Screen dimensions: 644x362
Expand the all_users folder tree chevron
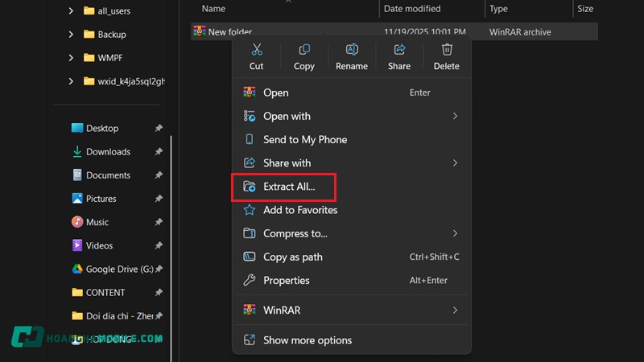click(x=71, y=11)
